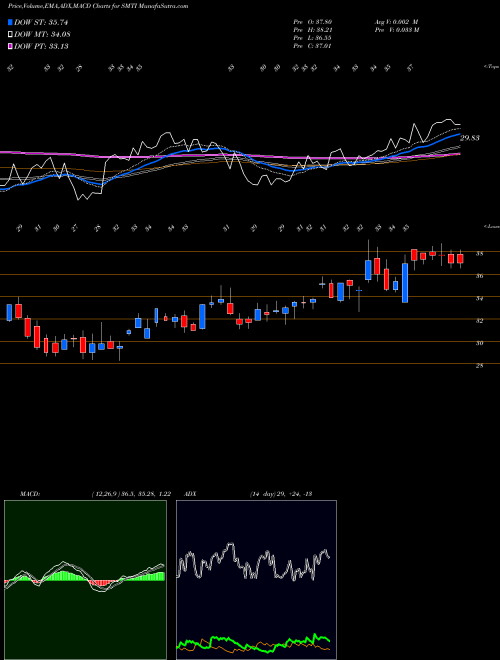
Task: Click the 38 price axis label
Action: point(479,254)
